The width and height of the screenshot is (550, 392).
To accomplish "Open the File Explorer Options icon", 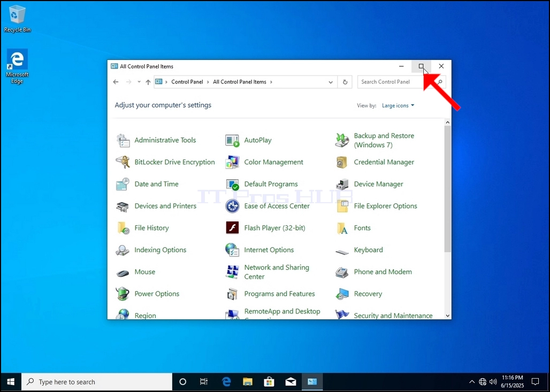I will coord(342,206).
